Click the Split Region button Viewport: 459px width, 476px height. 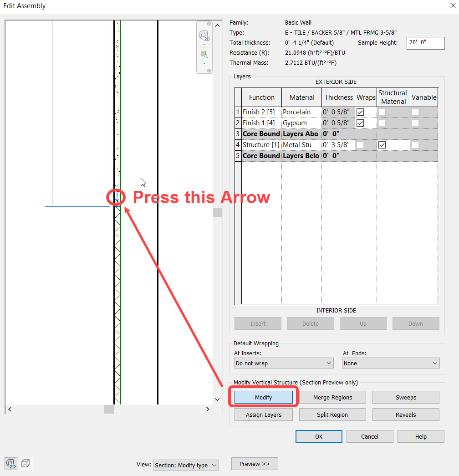click(x=332, y=415)
